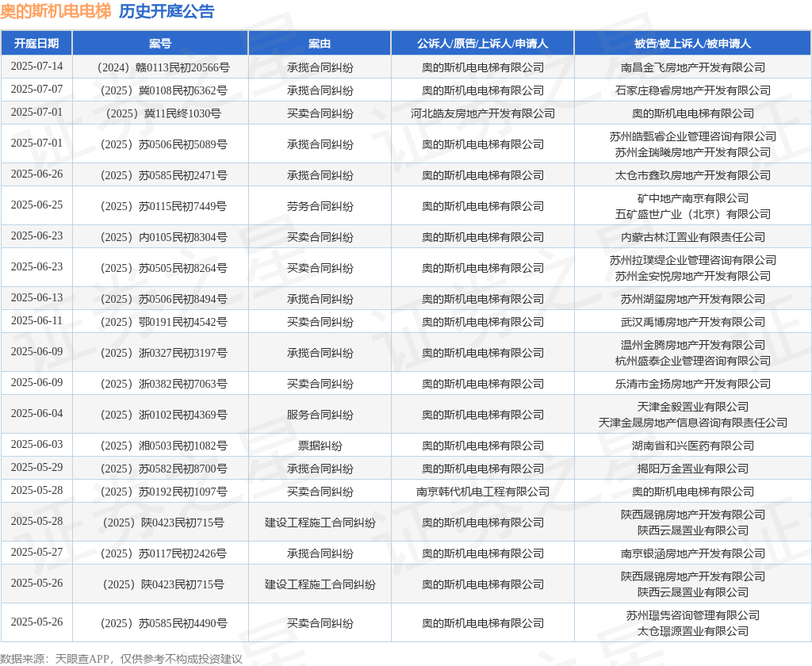The height and width of the screenshot is (666, 812).
Task: Select defendant 苏州金瑞曦房地产开发有限公司
Action: pyautogui.click(x=693, y=152)
